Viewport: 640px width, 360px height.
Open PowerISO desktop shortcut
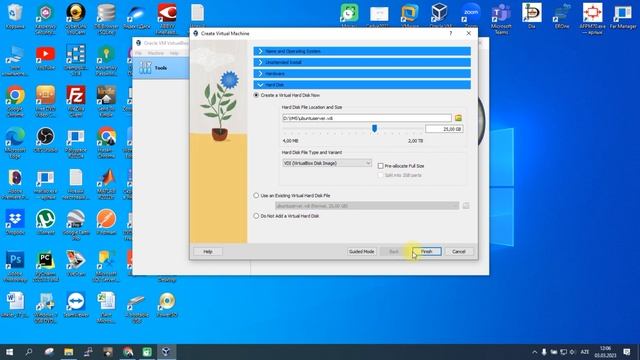point(167,305)
